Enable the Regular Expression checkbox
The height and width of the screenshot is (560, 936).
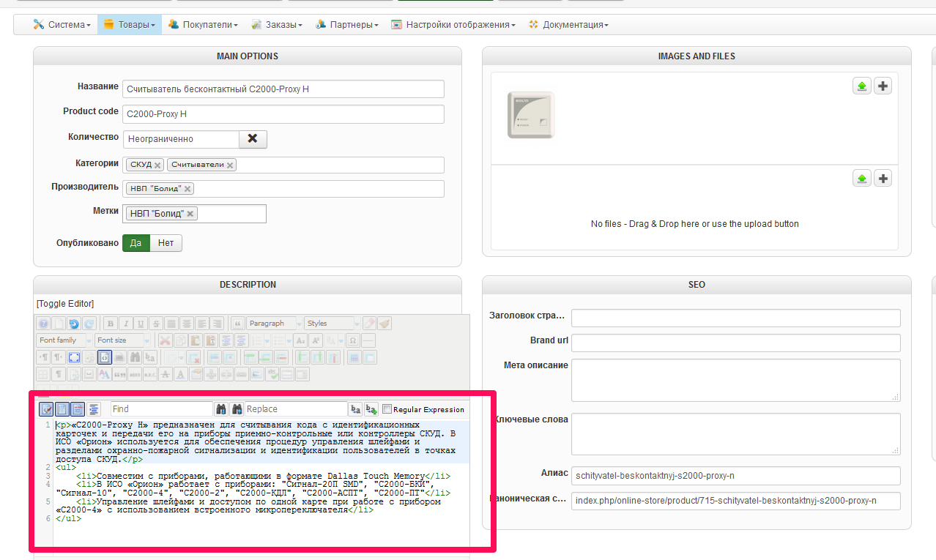click(x=387, y=409)
